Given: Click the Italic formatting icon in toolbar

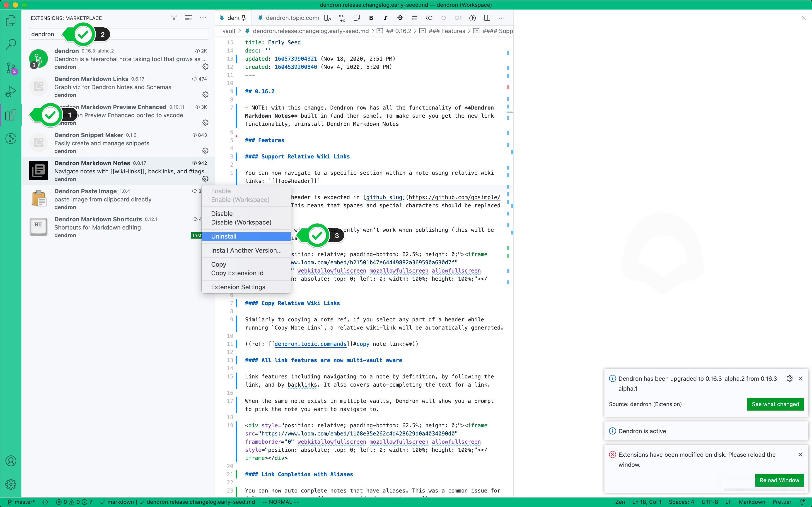Looking at the screenshot, I should [385, 18].
